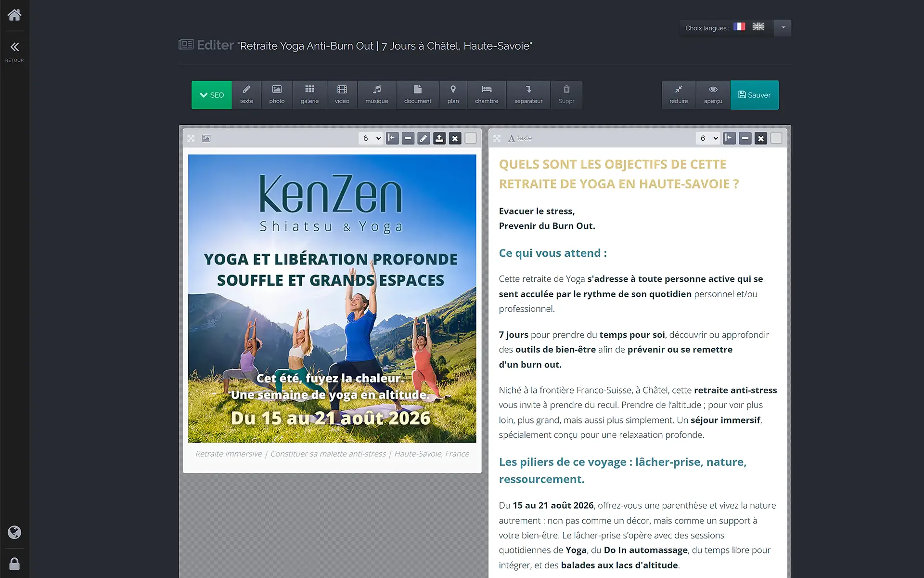Click the padlock icon at the sidebar bottom
The height and width of the screenshot is (578, 924).
14,564
